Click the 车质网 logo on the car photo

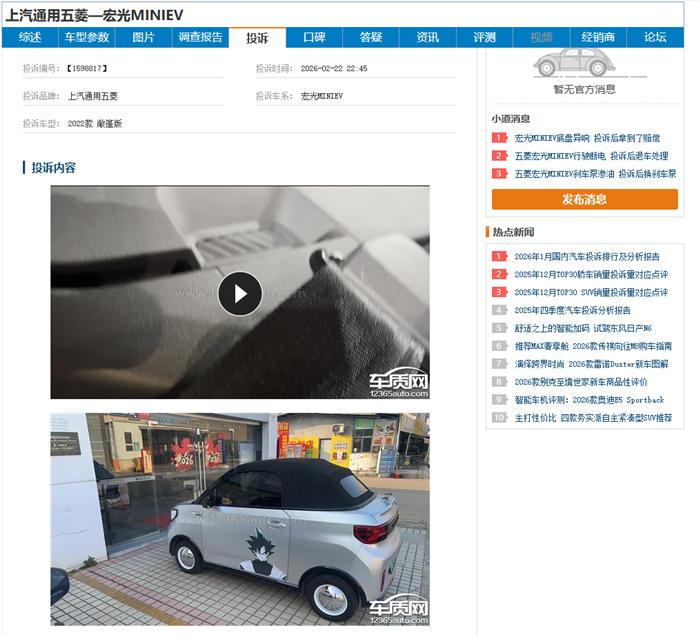click(x=397, y=610)
